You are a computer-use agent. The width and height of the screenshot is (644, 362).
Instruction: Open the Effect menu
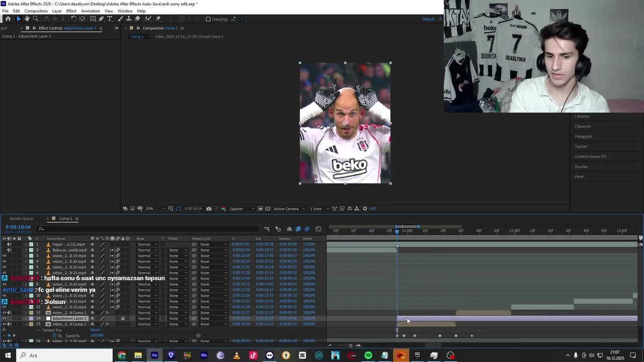[71, 11]
